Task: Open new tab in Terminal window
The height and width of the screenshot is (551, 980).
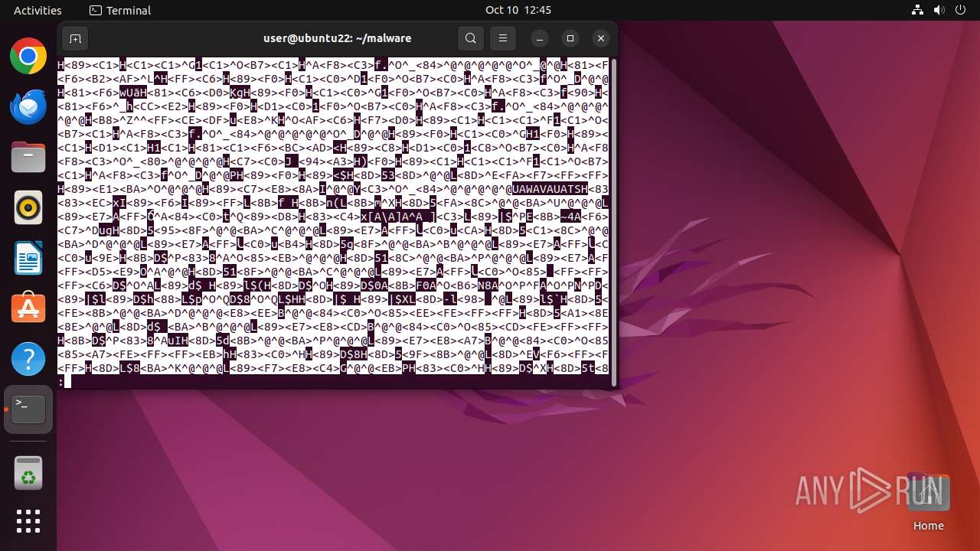Action: coord(75,38)
